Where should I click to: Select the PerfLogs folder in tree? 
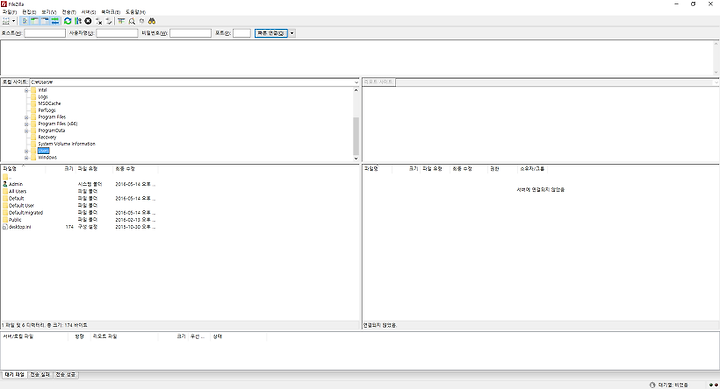(x=46, y=110)
